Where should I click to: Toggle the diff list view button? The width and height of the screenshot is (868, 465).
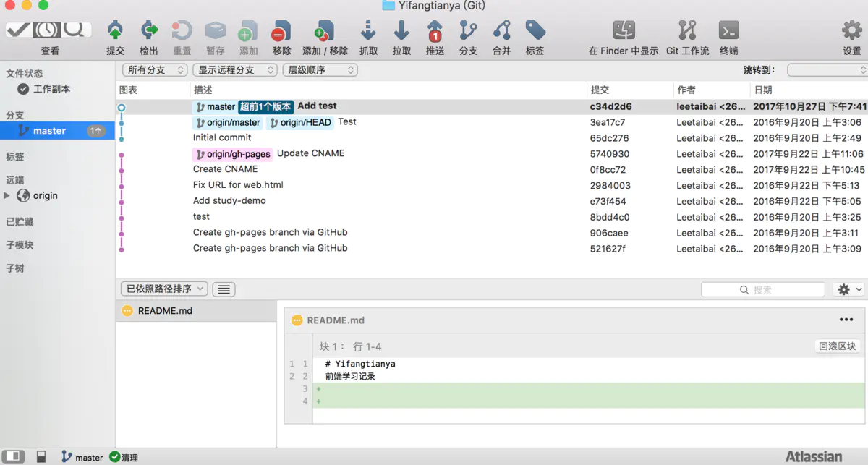(x=223, y=289)
